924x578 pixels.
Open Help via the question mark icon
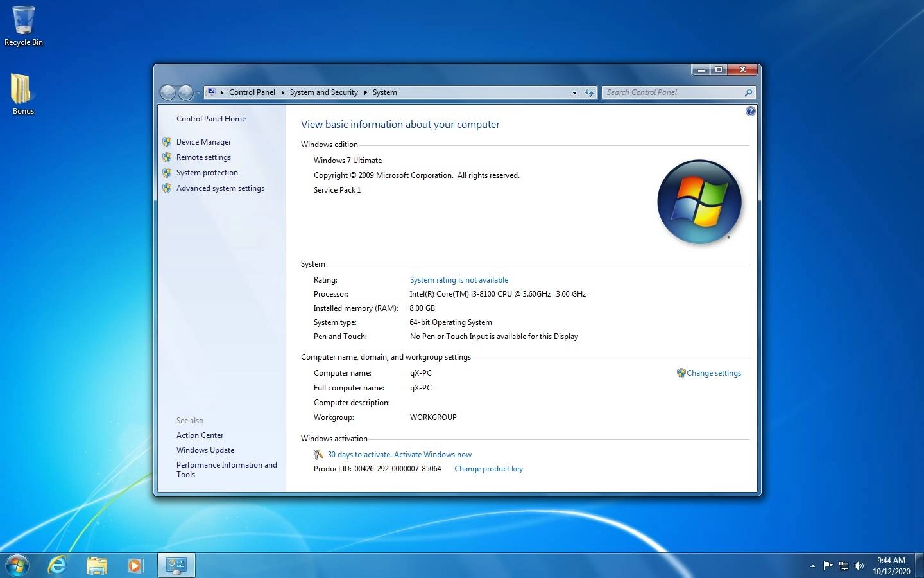[x=750, y=111]
